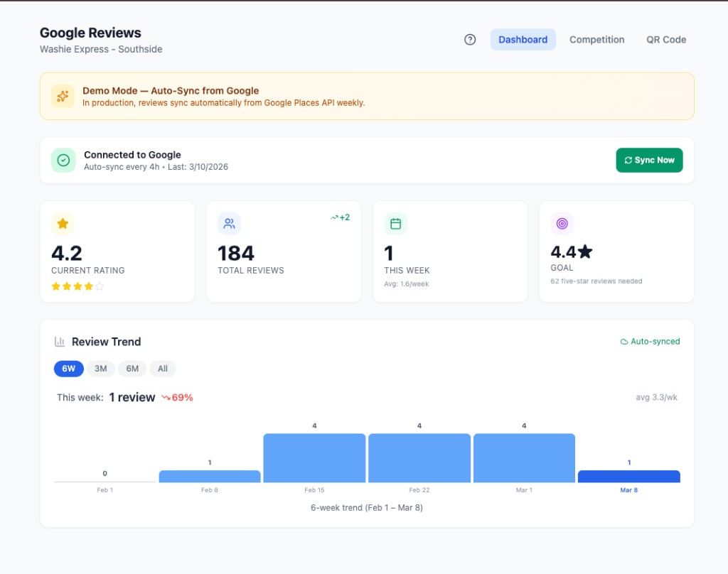This screenshot has width=728, height=574.
Task: Select the All time range
Action: (163, 369)
